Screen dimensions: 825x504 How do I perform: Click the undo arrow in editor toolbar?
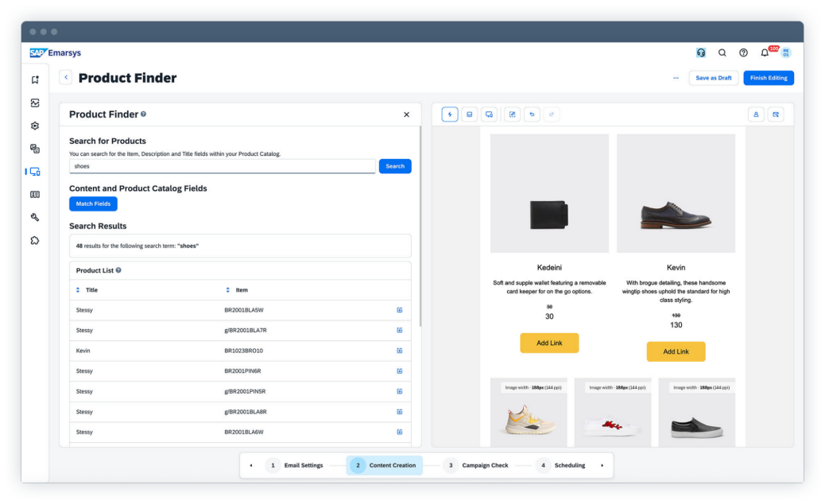pyautogui.click(x=533, y=114)
